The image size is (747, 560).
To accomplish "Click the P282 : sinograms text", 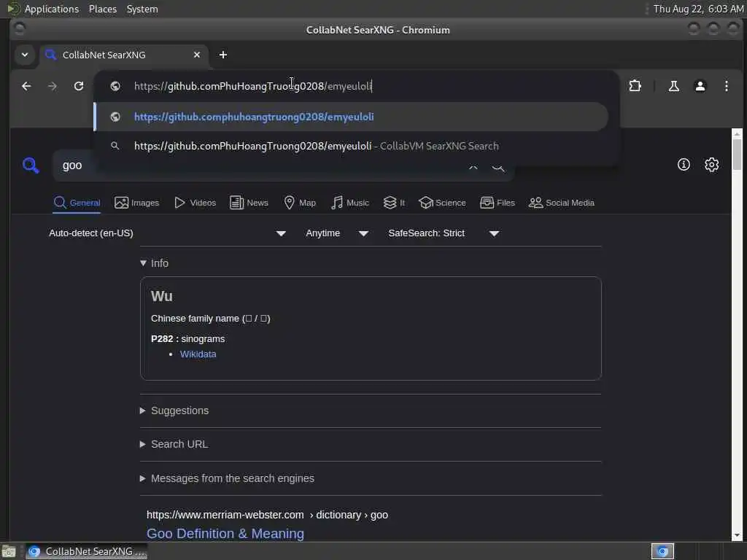I will click(187, 339).
